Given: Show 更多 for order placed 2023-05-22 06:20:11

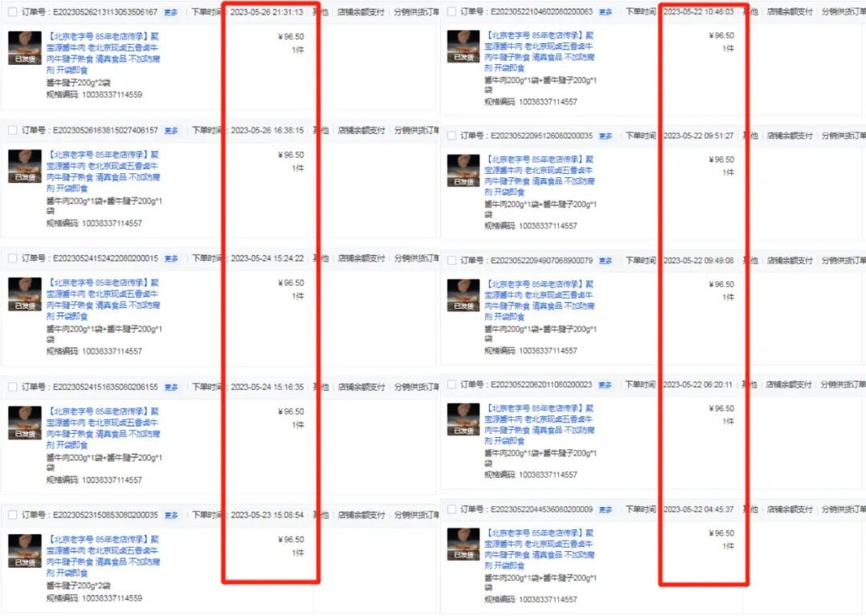Looking at the screenshot, I should pyautogui.click(x=606, y=385).
